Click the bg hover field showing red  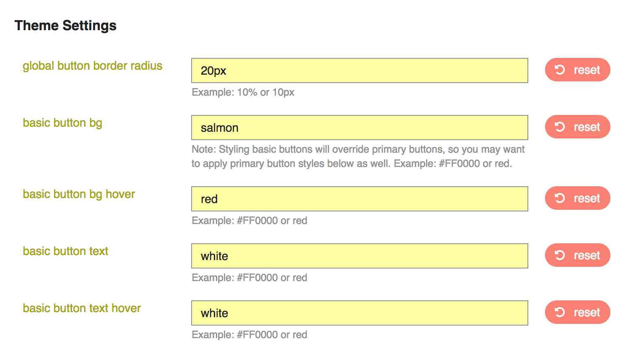click(359, 199)
